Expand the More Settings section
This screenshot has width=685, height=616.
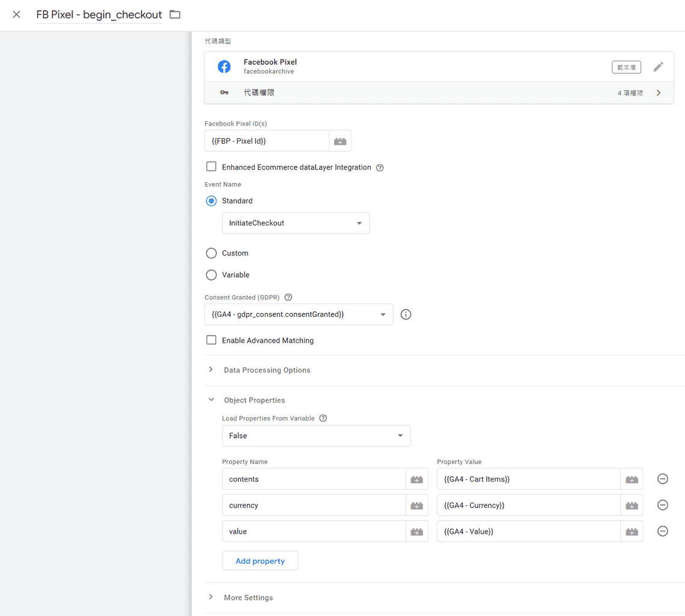tap(248, 597)
